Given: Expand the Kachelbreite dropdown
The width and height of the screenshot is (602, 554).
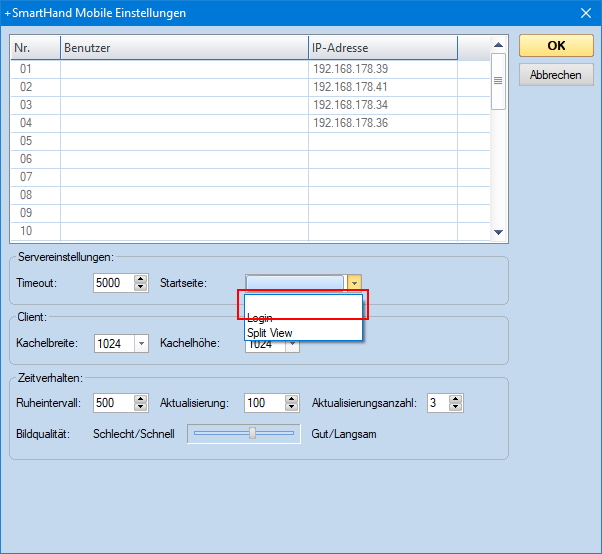Looking at the screenshot, I should [140, 343].
